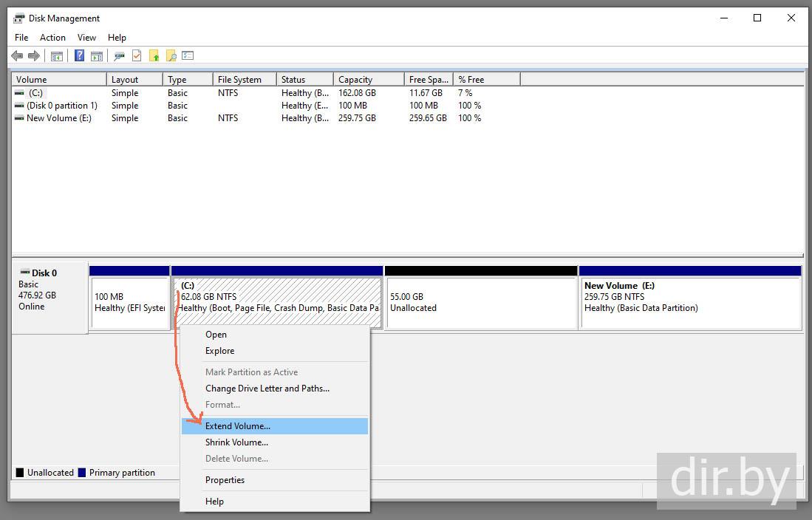Viewport: 812px width, 520px height.
Task: Open the Action menu
Action: [52, 38]
